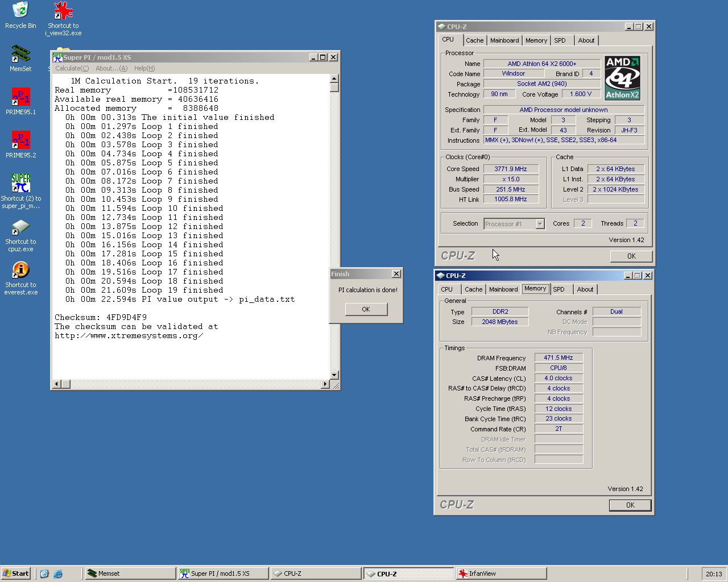Click OK in the Finish dialog
Viewport: 728px width, 582px height.
(366, 309)
